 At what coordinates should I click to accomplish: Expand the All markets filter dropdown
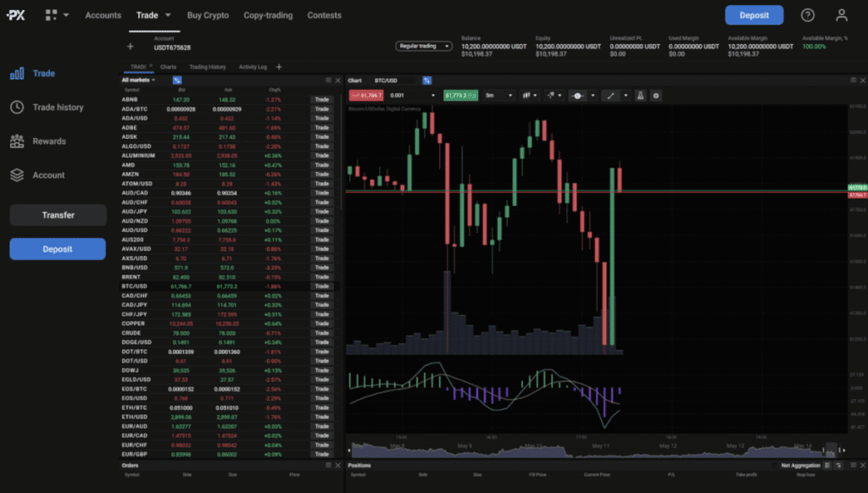tap(138, 80)
